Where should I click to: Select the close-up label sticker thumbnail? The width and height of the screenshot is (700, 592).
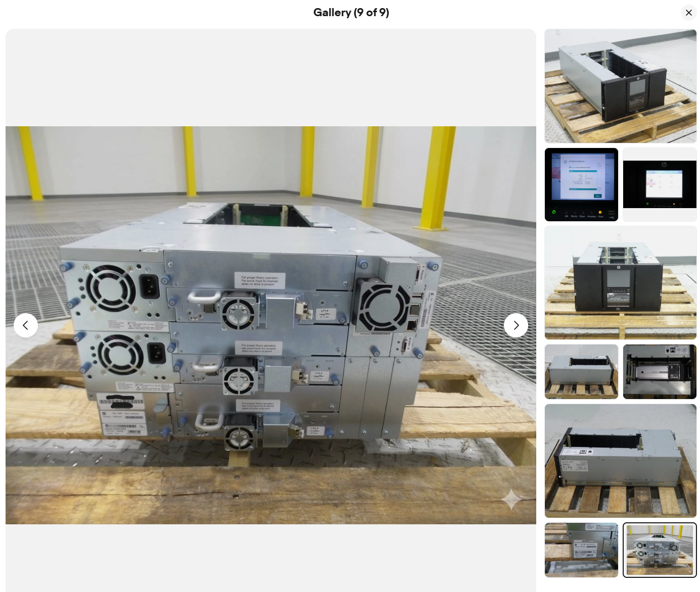[x=581, y=550]
